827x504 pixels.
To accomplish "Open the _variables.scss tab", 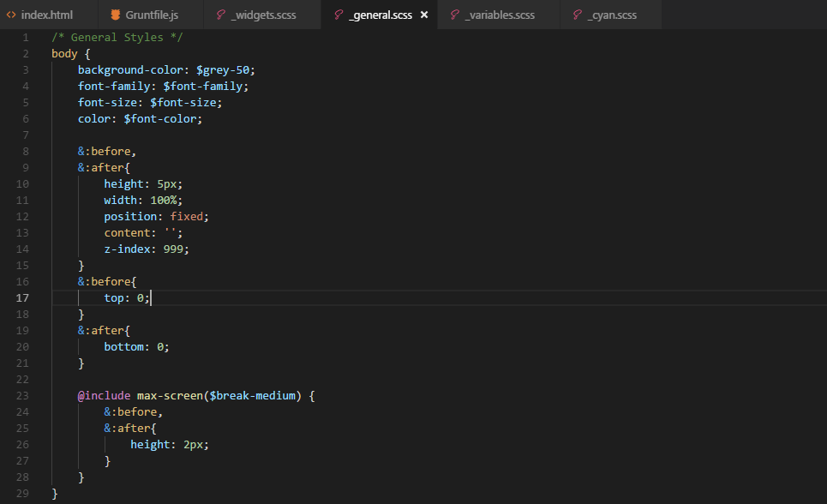I will (500, 15).
